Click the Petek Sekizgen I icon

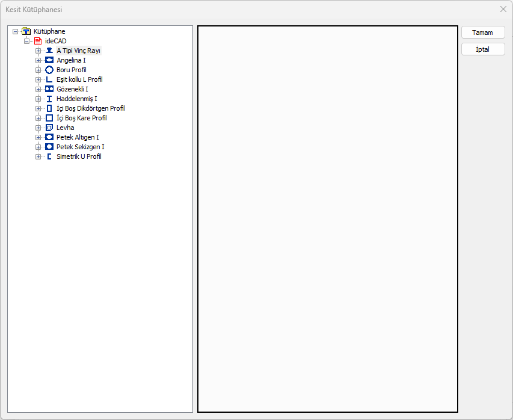tap(49, 147)
